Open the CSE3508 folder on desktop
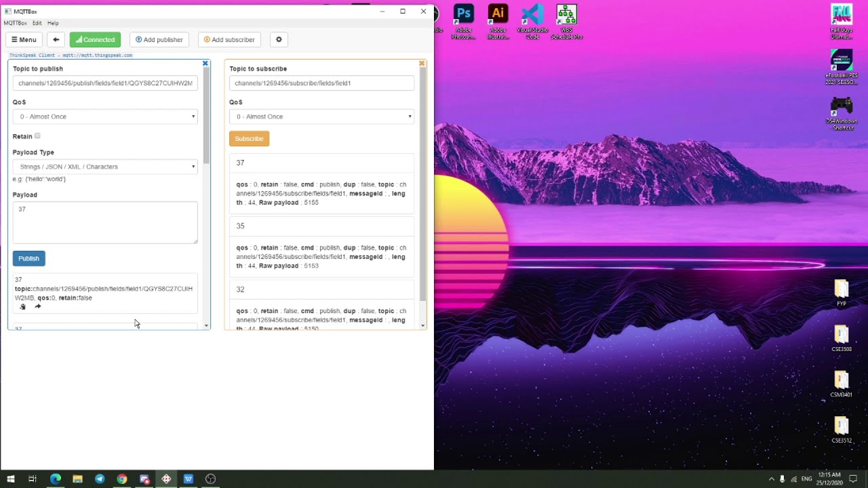This screenshot has width=868, height=488. pos(842,338)
